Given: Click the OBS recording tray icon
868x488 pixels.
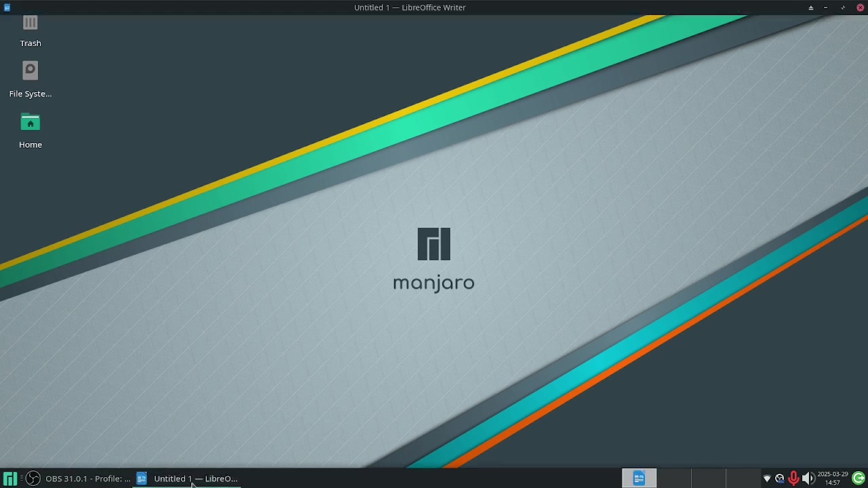Looking at the screenshot, I should 780,479.
